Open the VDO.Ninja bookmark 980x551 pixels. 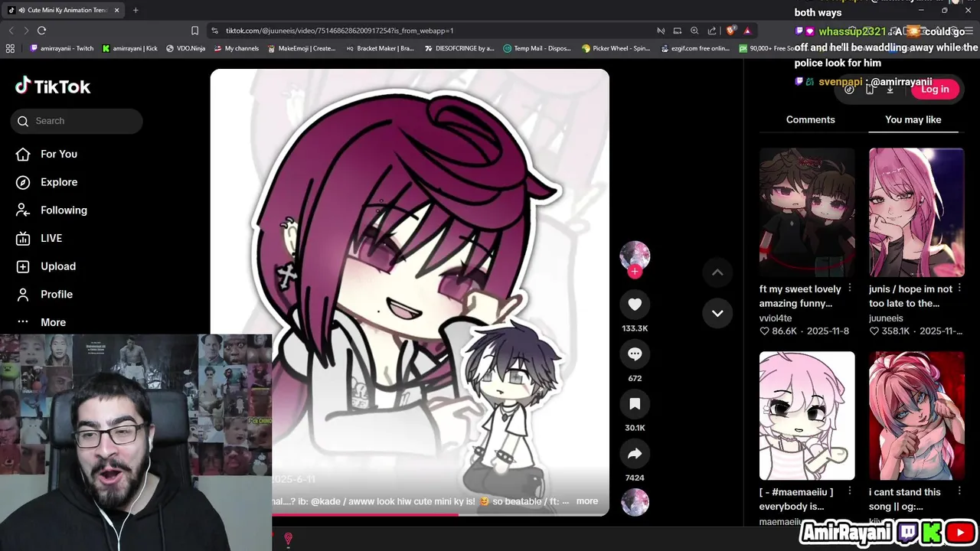[x=186, y=48]
